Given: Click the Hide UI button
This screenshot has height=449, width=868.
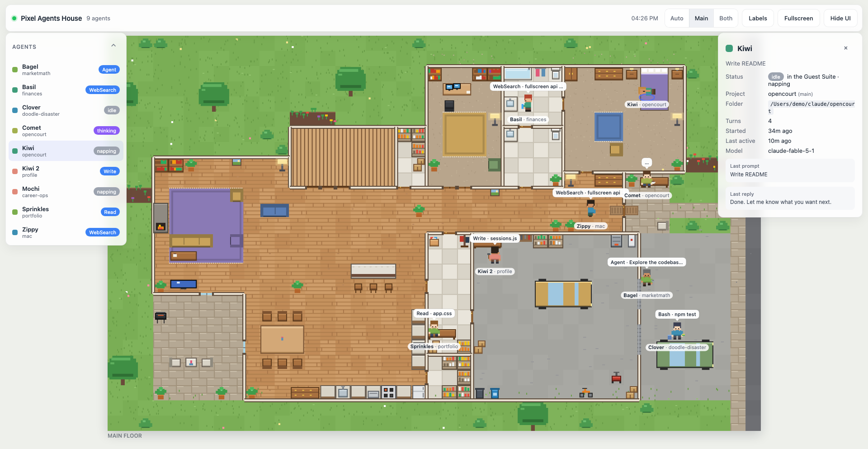Looking at the screenshot, I should click(x=840, y=18).
